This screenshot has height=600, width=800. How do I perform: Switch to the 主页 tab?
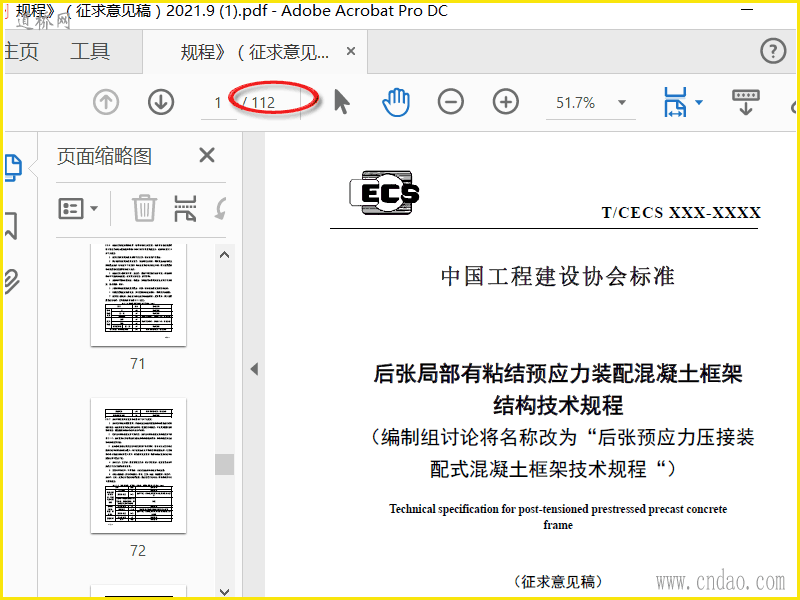point(21,52)
